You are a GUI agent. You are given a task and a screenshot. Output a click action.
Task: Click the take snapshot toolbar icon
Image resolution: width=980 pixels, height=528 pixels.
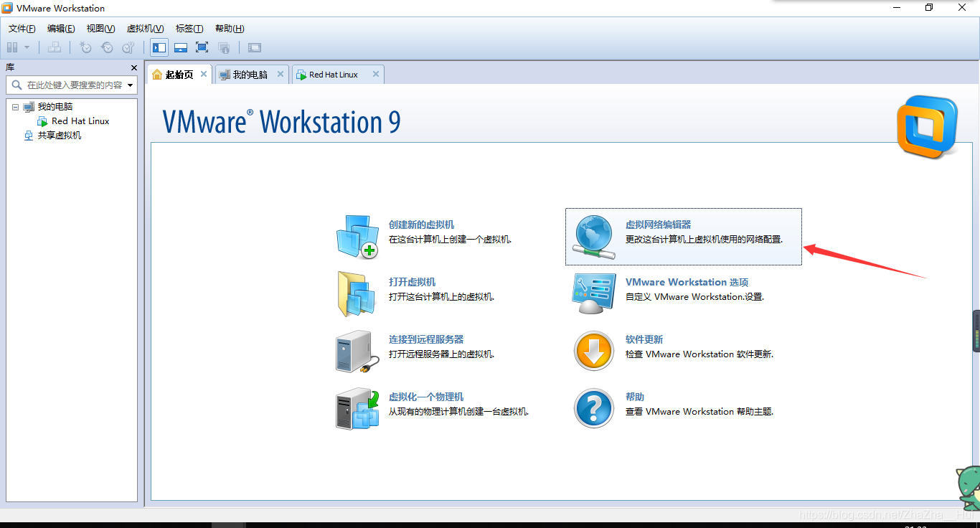tap(85, 47)
